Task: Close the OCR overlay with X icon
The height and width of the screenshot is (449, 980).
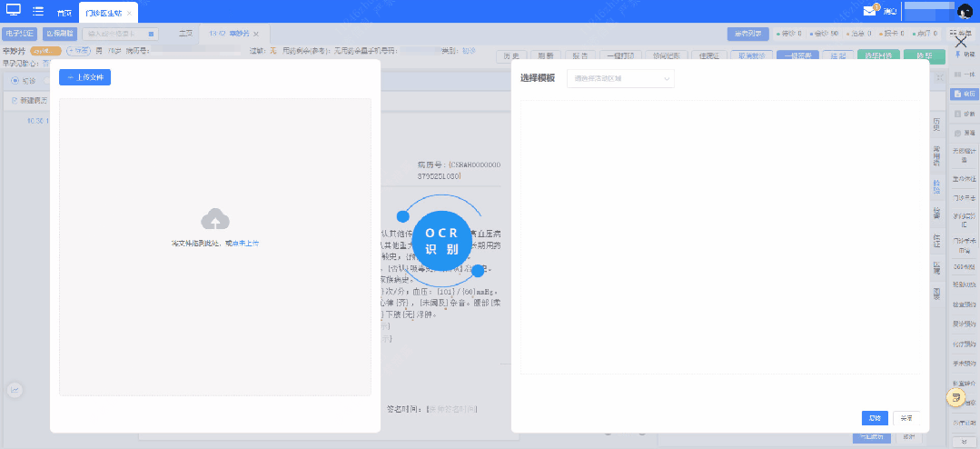Action: pyautogui.click(x=961, y=41)
